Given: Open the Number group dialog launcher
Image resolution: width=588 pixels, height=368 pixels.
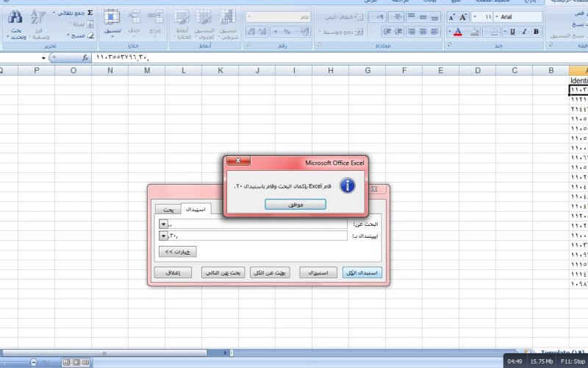Looking at the screenshot, I should point(248,45).
